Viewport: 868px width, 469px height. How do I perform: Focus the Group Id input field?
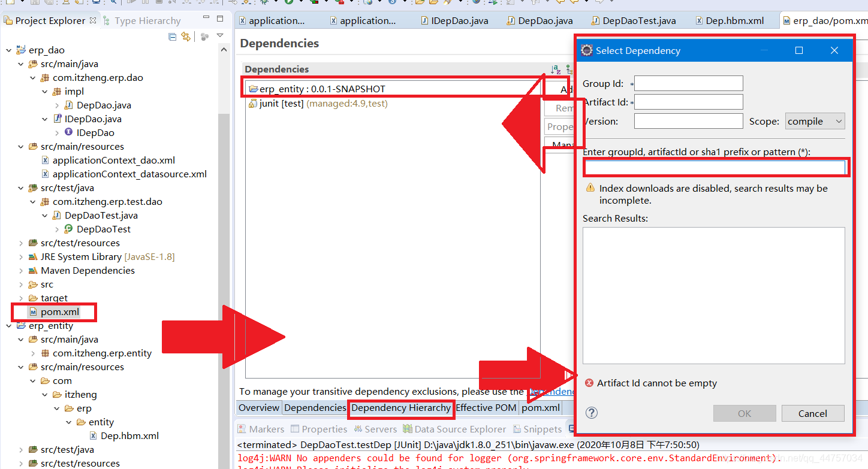pos(688,83)
